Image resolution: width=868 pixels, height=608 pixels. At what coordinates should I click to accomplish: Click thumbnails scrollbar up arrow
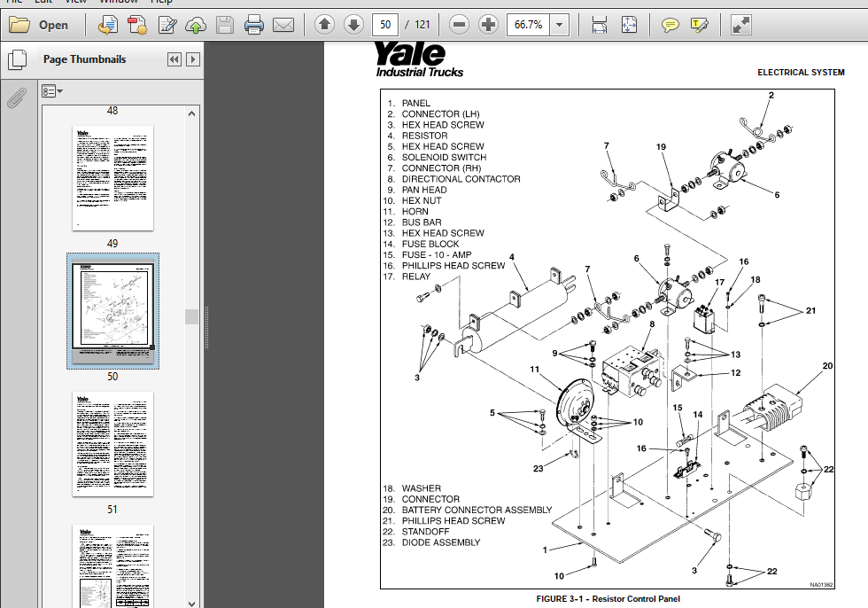tap(191, 113)
